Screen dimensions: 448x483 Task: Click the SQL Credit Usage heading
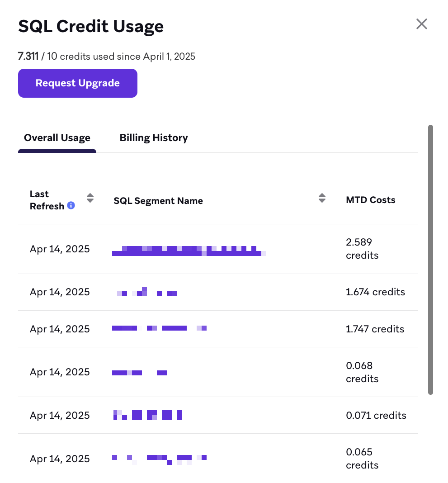[x=91, y=26]
